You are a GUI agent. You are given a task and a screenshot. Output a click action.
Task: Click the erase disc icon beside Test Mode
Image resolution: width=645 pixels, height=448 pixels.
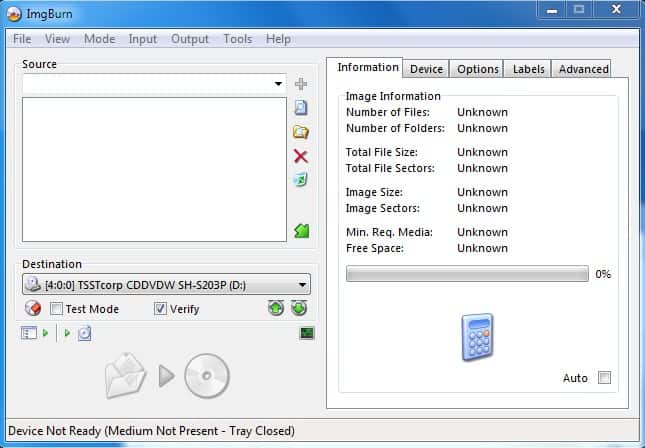point(32,308)
